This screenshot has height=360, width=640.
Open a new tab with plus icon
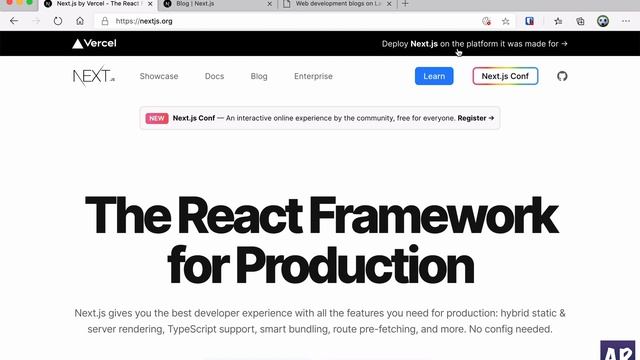[405, 4]
